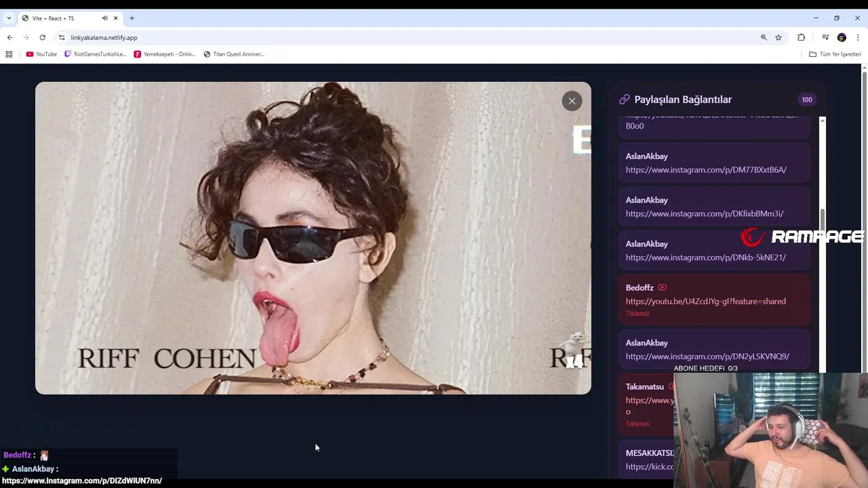The image size is (868, 488).
Task: Click the MESAKKATSIZ username
Action: [650, 453]
